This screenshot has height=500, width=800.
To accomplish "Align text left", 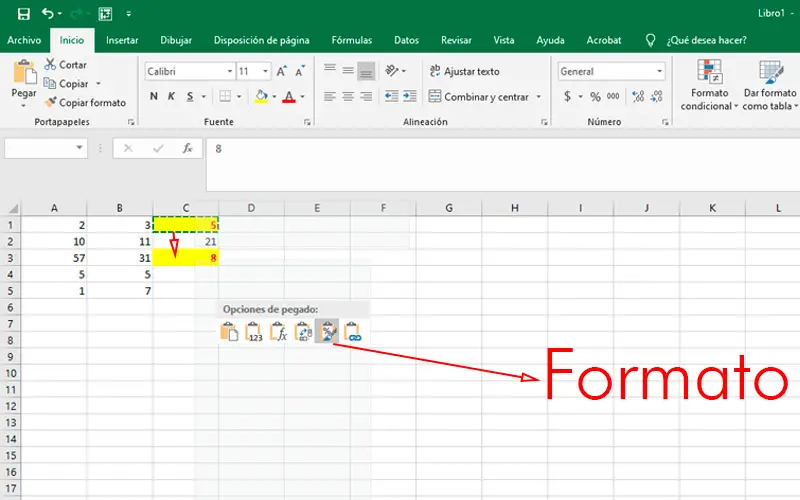I will coord(330,96).
